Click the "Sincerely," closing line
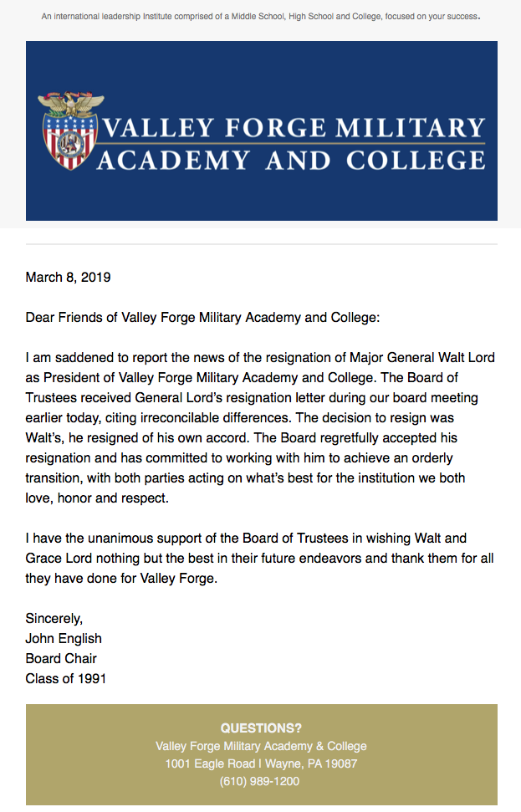This screenshot has height=812, width=521. click(x=54, y=618)
